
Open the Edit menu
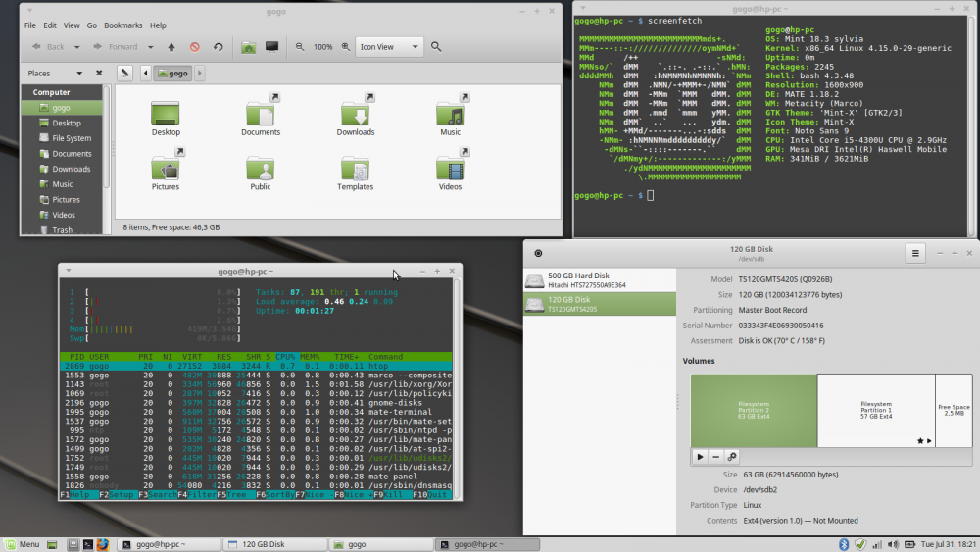[x=50, y=25]
